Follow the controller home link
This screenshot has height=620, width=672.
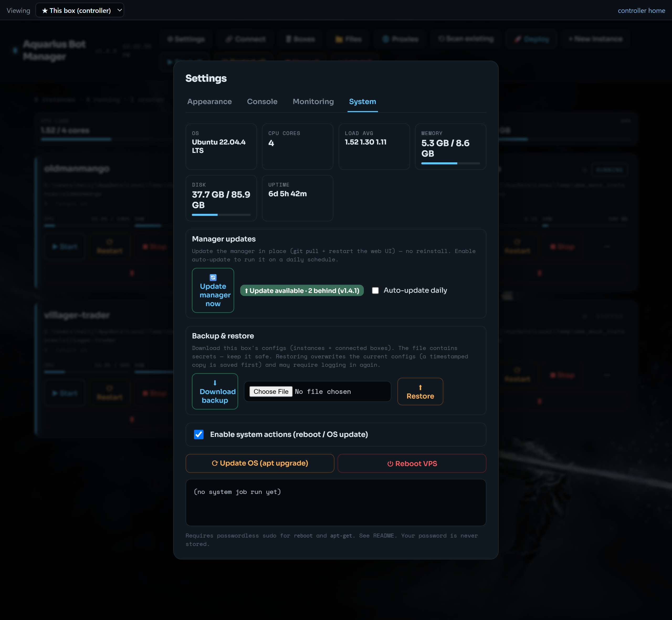coord(641,11)
